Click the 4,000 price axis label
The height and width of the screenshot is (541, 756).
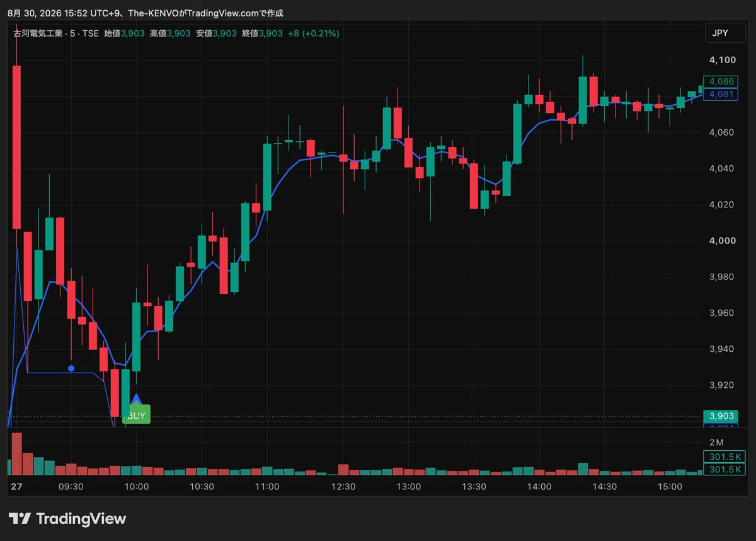(722, 240)
